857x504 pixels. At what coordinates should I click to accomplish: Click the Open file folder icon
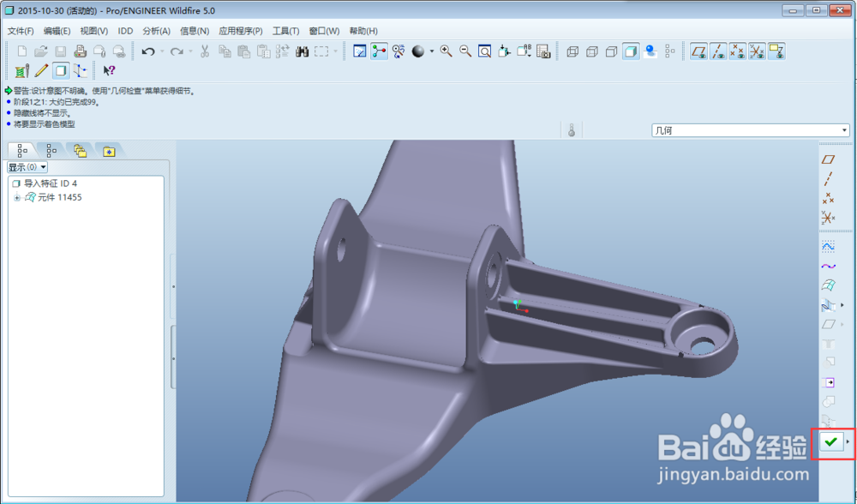tap(41, 51)
